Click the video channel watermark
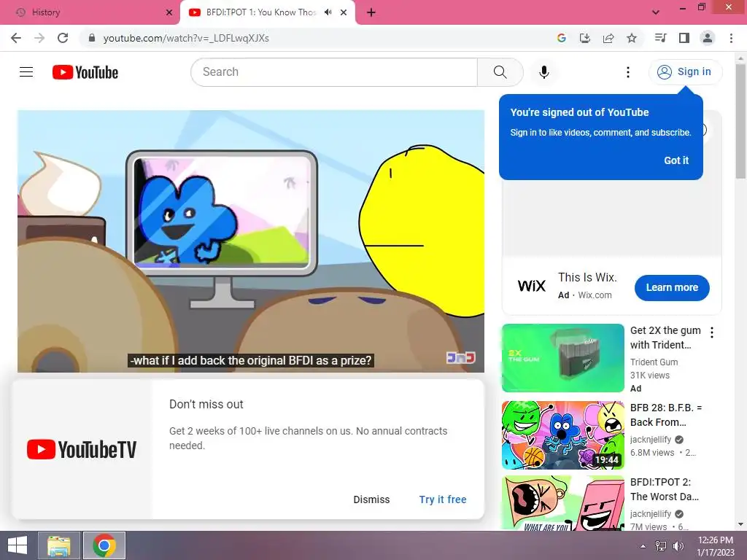The height and width of the screenshot is (560, 747). pyautogui.click(x=460, y=357)
